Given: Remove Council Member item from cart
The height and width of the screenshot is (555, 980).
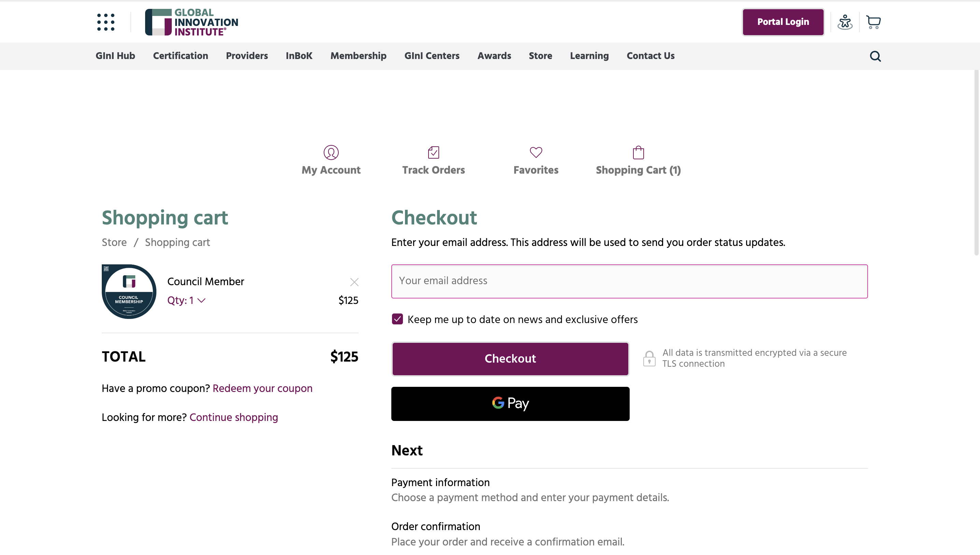Looking at the screenshot, I should point(354,282).
